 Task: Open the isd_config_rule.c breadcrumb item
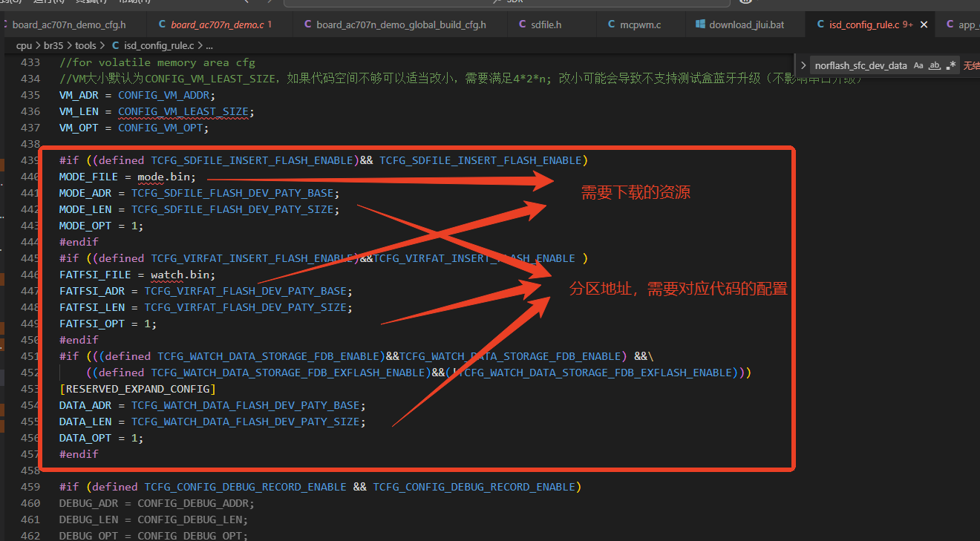click(x=152, y=46)
